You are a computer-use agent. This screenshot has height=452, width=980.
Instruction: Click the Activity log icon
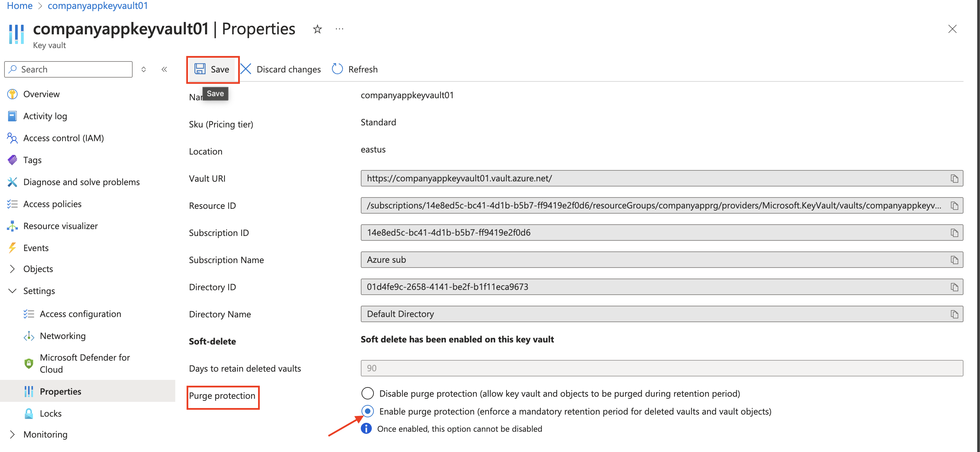click(x=12, y=116)
